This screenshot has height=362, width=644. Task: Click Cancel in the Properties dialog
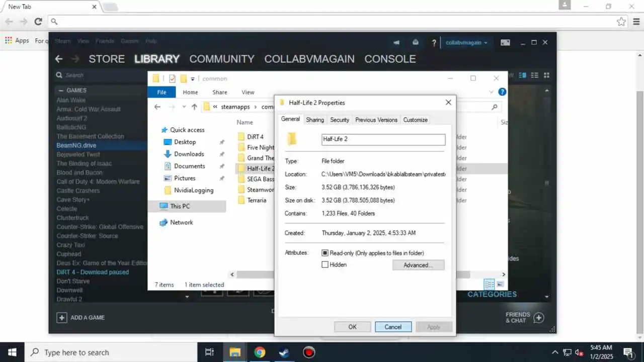tap(393, 327)
